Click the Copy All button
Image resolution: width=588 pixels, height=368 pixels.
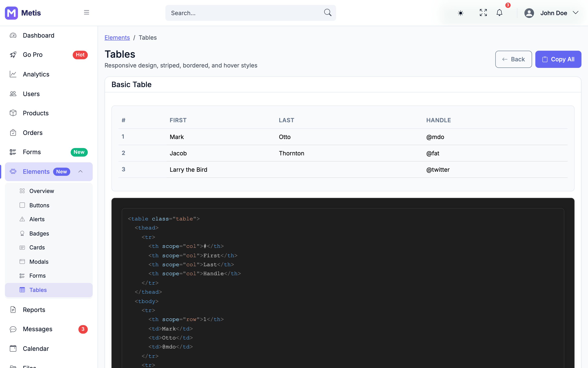click(558, 59)
